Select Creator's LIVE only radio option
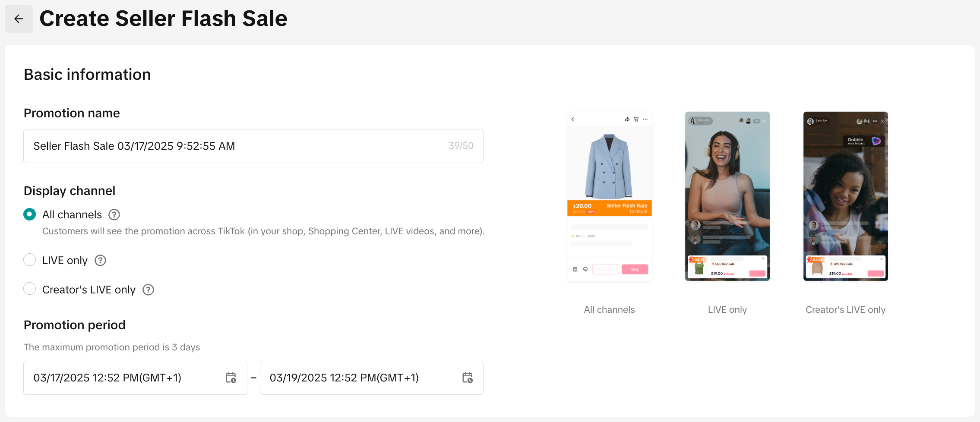The width and height of the screenshot is (980, 422). point(30,289)
